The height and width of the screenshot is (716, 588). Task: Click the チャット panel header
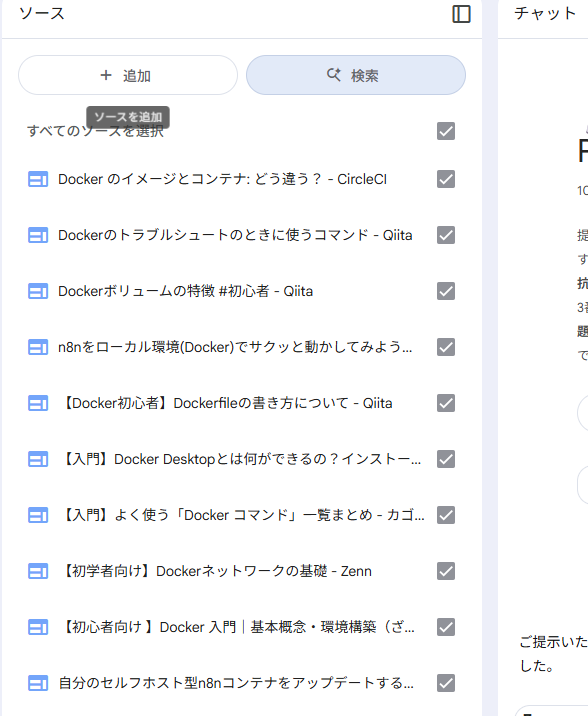pos(545,13)
